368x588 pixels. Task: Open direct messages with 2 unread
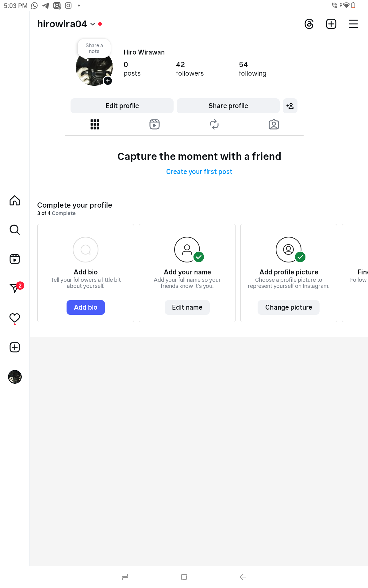tap(15, 288)
